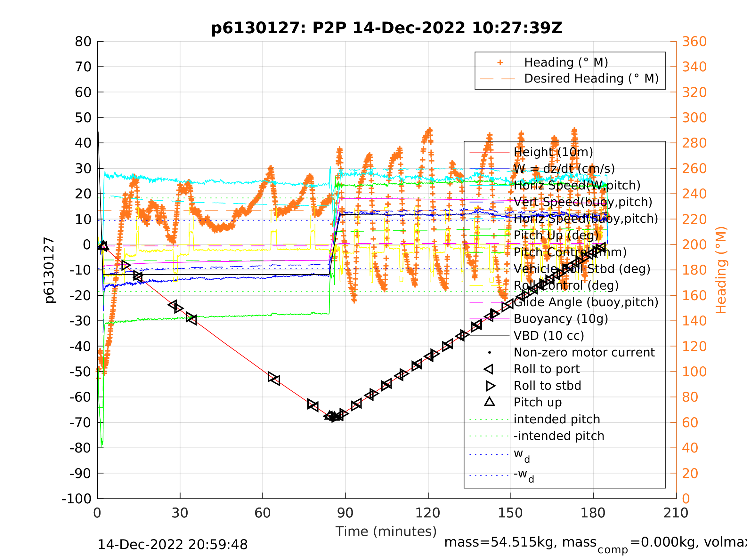The width and height of the screenshot is (747, 560).
Task: Click the Horiz Speed(W,pitch) legend label
Action: 577,185
